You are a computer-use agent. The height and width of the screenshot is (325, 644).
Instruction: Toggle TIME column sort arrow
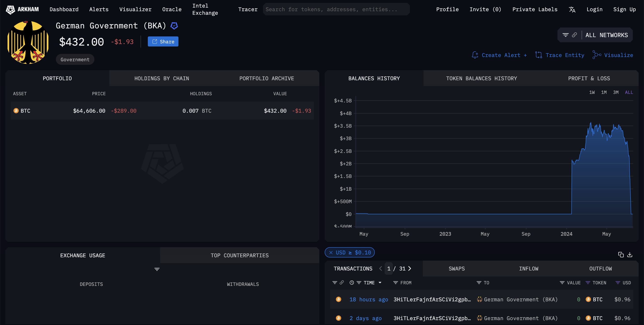[x=380, y=283]
